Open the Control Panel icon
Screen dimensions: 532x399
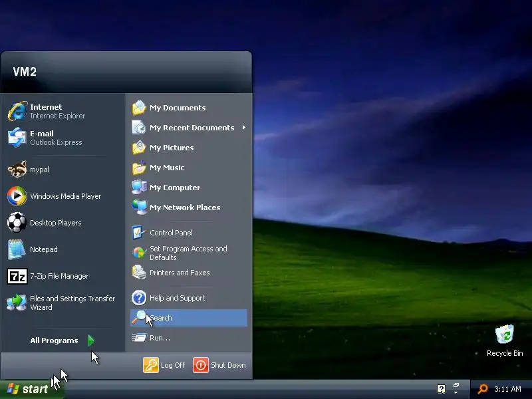139,233
